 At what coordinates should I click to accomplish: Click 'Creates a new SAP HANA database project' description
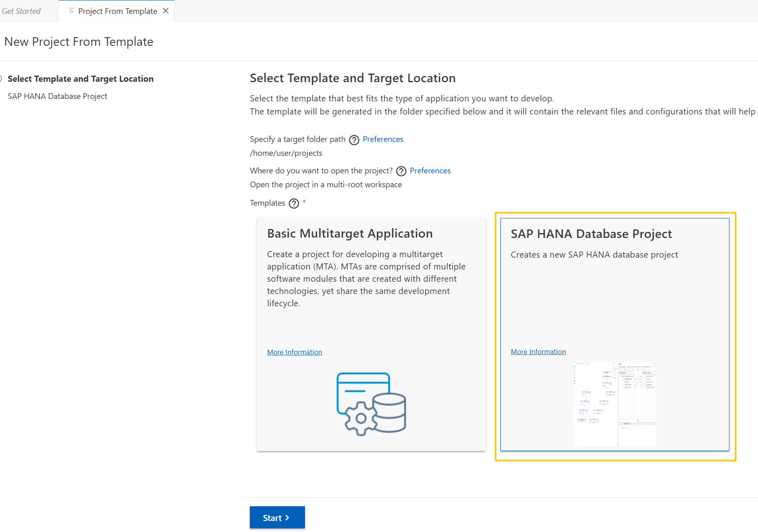pos(594,255)
